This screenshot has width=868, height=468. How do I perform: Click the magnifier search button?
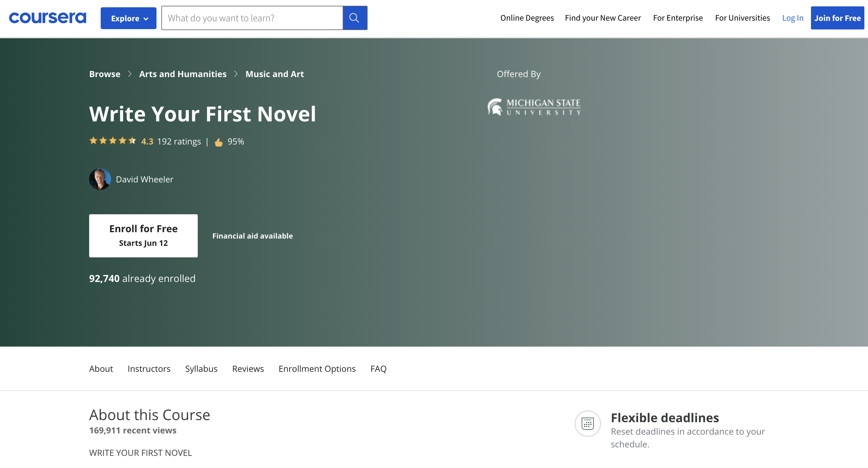pos(355,18)
